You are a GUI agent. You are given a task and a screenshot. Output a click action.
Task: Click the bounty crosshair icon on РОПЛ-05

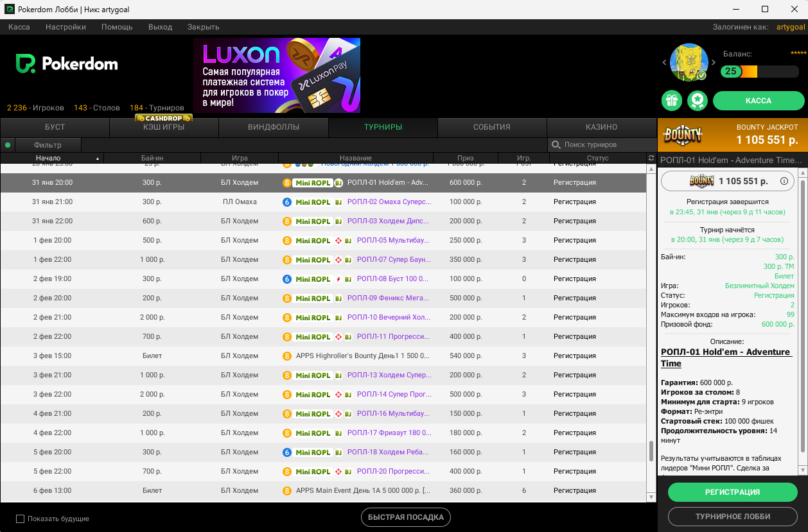tap(338, 241)
